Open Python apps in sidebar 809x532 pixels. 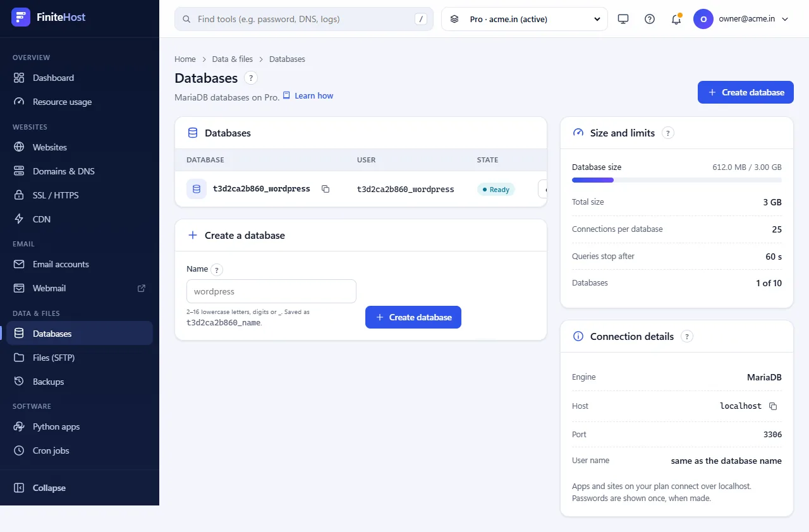pos(80,426)
